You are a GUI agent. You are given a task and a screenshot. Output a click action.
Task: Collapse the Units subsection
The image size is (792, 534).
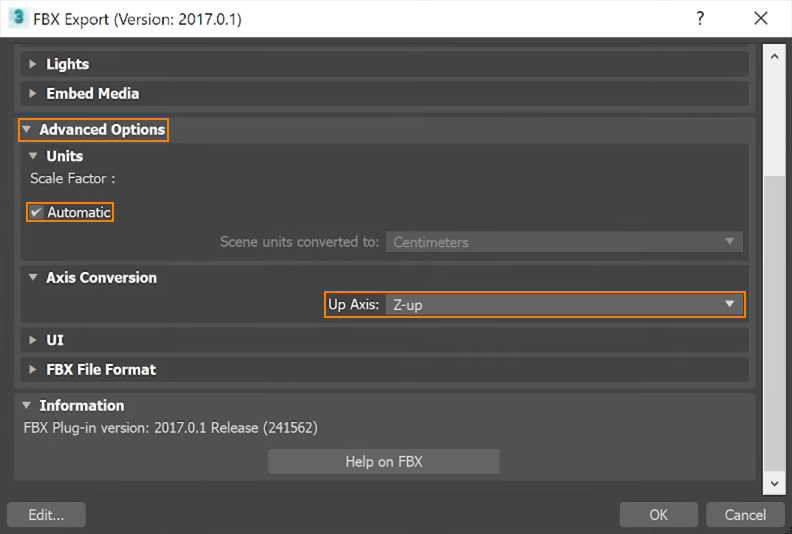click(33, 156)
